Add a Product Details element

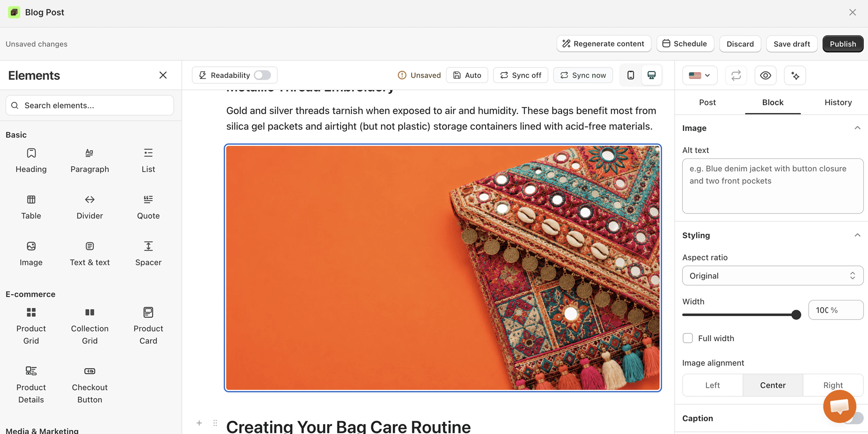pyautogui.click(x=31, y=384)
